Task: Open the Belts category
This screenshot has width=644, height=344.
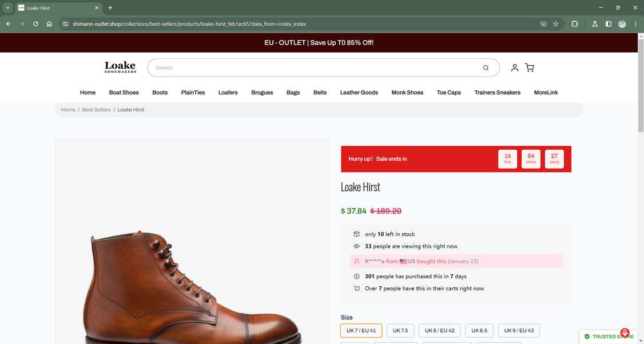Action: pyautogui.click(x=320, y=93)
